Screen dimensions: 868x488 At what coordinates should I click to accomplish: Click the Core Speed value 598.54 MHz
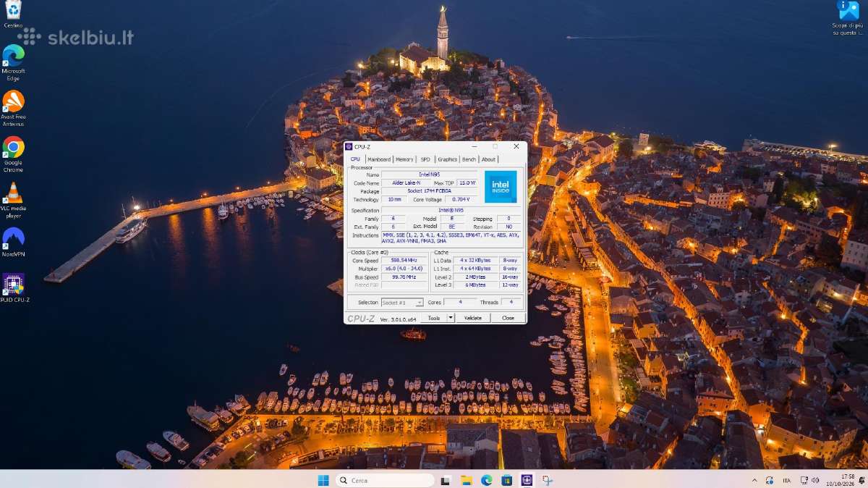(404, 260)
